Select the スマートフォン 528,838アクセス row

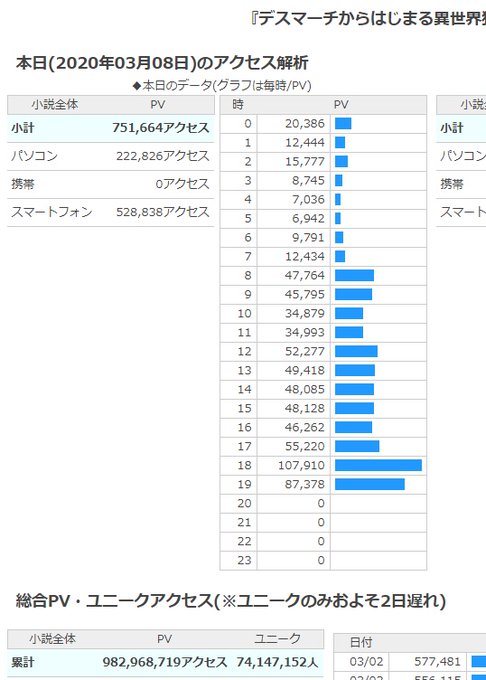coord(111,212)
